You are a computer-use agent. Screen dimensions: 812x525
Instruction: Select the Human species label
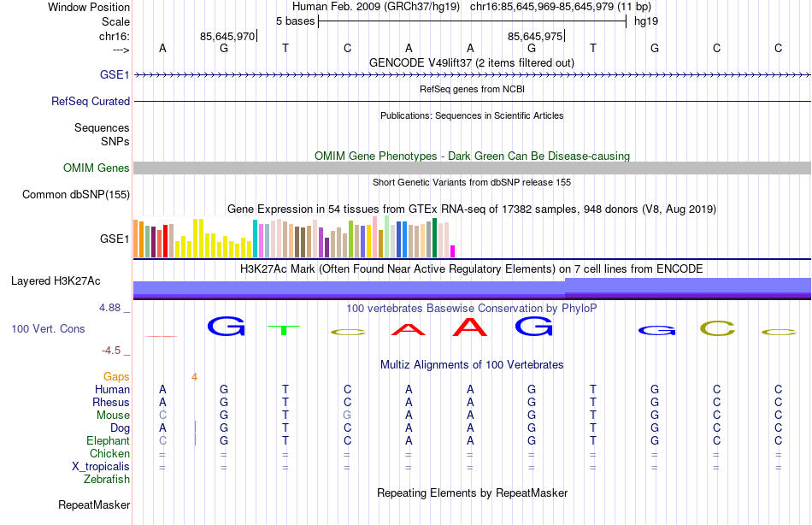coord(112,390)
